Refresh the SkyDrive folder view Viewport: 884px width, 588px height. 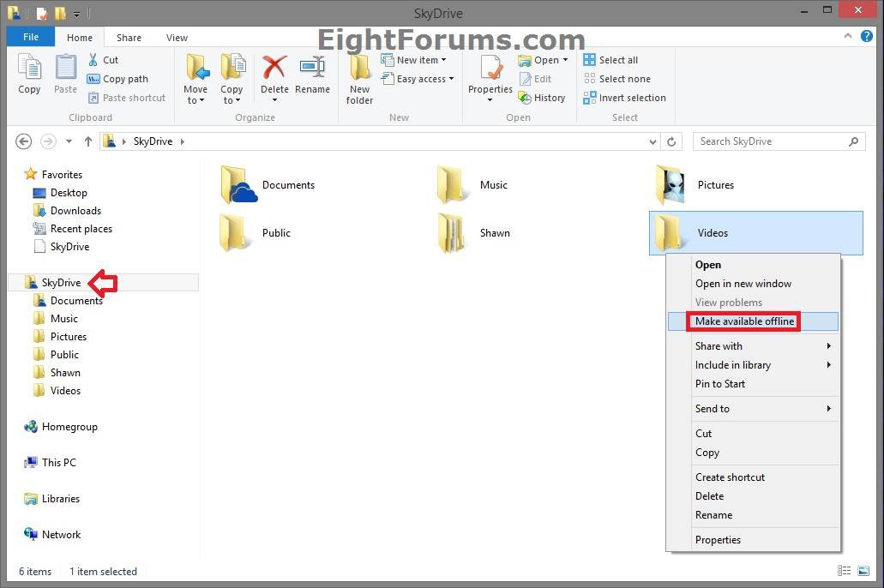pos(671,141)
